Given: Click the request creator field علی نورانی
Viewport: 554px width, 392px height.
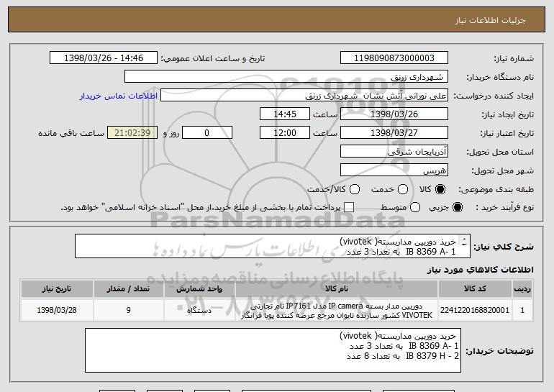Looking at the screenshot, I should pyautogui.click(x=304, y=96).
